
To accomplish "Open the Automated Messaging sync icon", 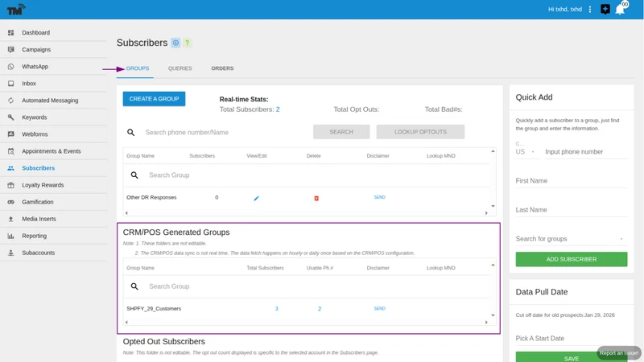I will coord(10,100).
